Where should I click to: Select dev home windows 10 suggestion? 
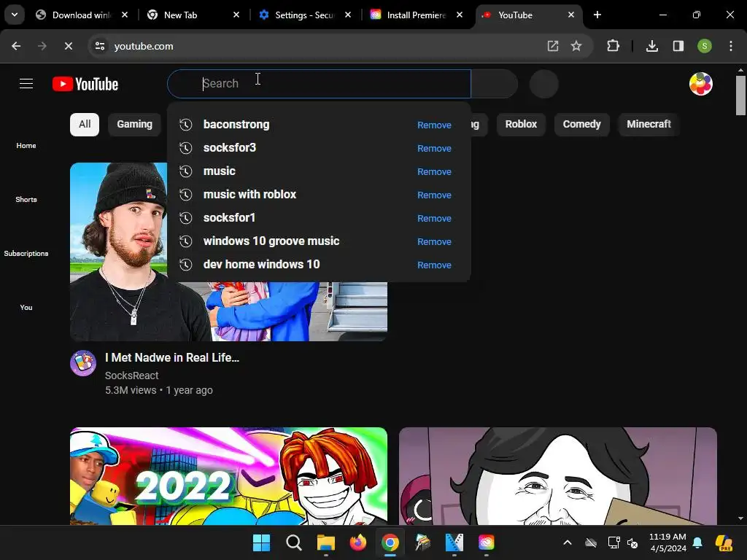tap(319, 264)
